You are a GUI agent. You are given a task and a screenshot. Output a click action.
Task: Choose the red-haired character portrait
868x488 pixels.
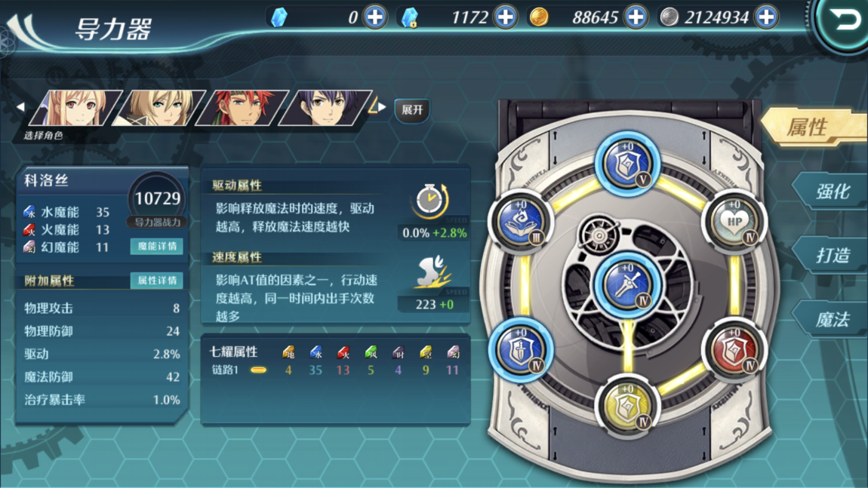click(242, 108)
